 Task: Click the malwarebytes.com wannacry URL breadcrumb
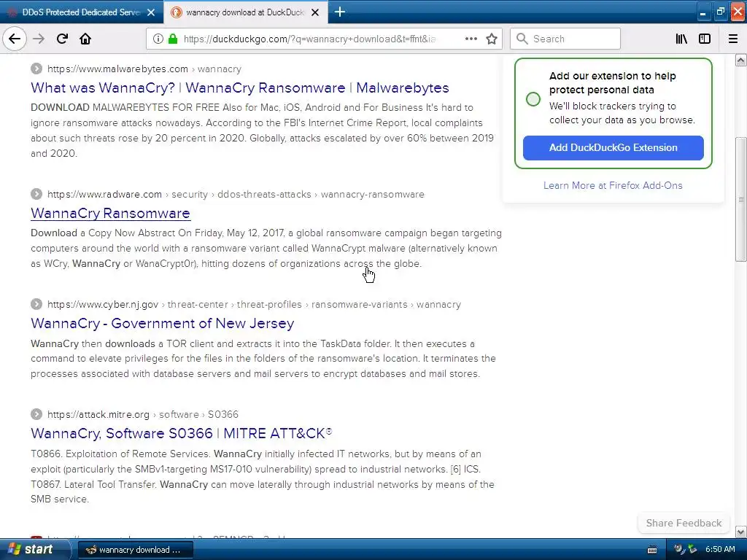tap(144, 69)
